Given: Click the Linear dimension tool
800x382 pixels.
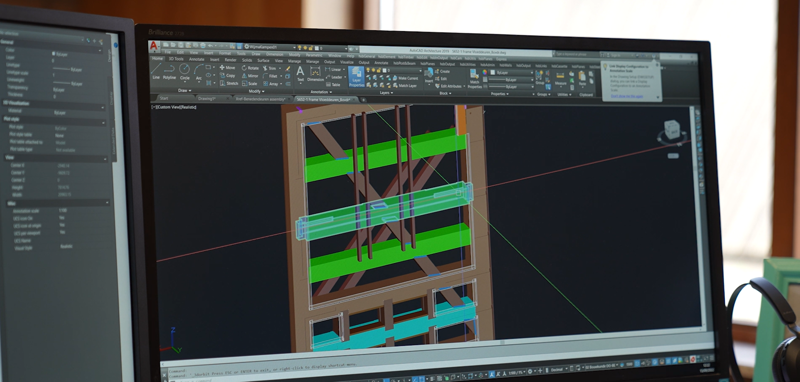Looking at the screenshot, I should coord(334,69).
